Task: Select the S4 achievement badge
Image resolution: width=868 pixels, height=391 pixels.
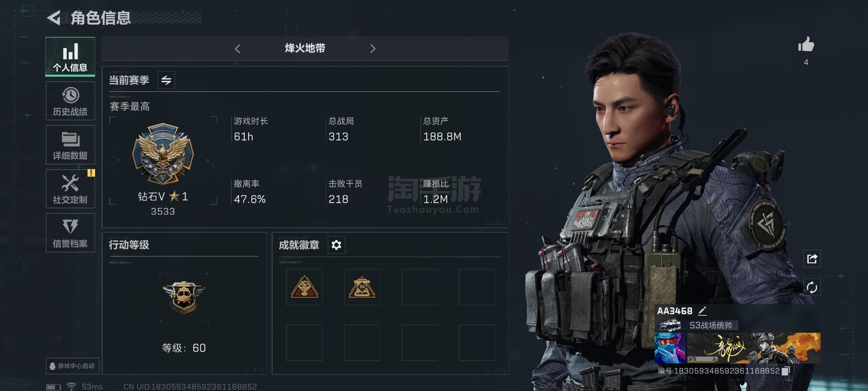Action: [x=362, y=287]
